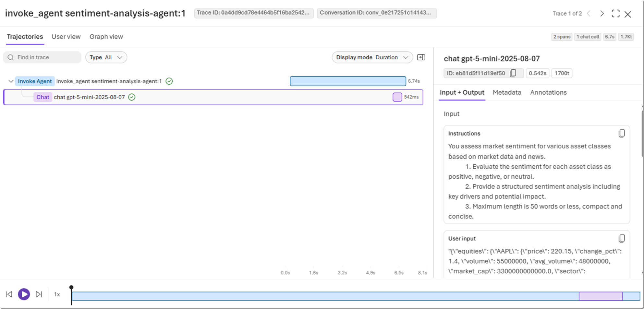Skip to the next playback step
This screenshot has height=309, width=644.
pyautogui.click(x=39, y=294)
